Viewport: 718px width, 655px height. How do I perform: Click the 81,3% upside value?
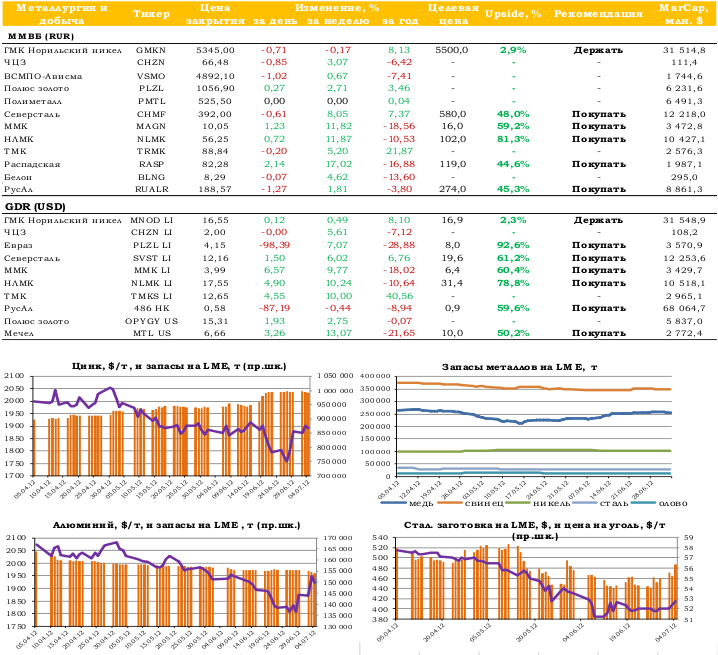tap(513, 139)
